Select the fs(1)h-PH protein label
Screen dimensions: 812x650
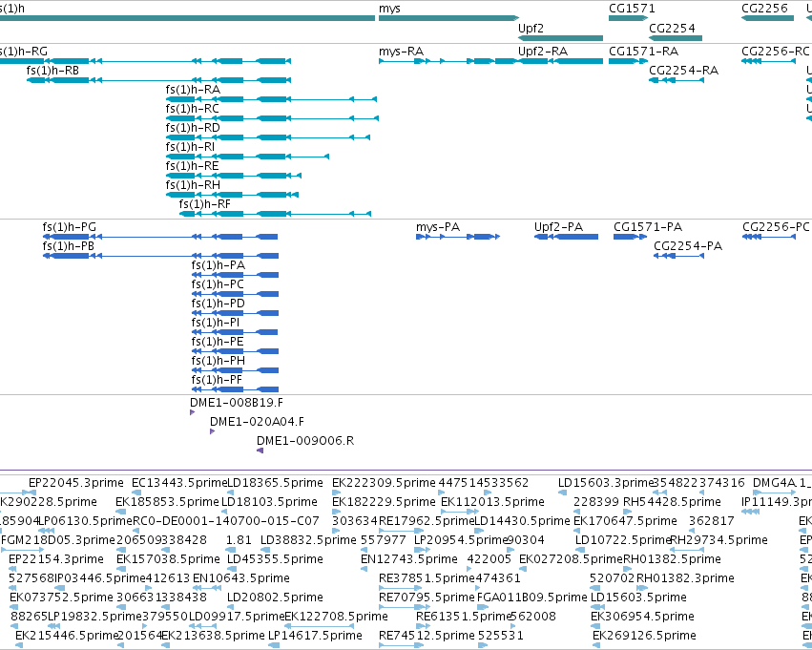(218, 361)
